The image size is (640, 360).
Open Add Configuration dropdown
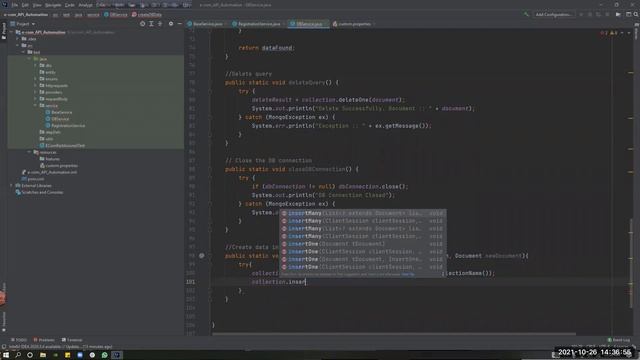[x=553, y=14]
